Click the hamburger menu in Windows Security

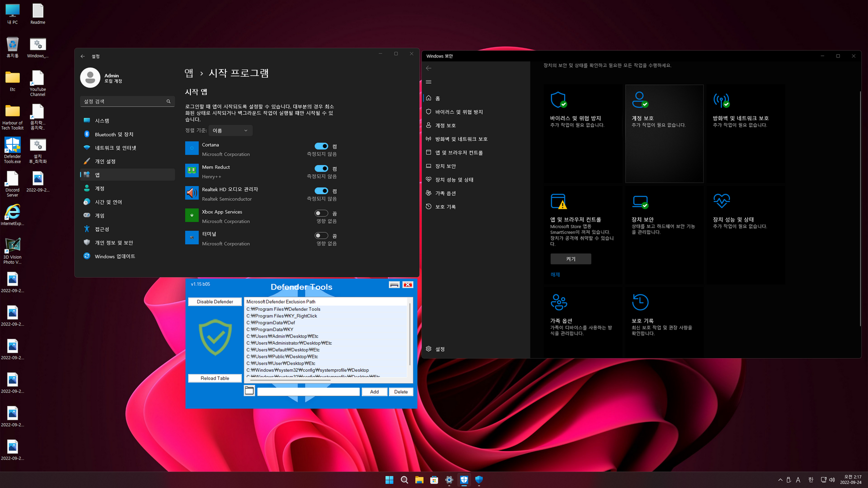click(x=429, y=82)
